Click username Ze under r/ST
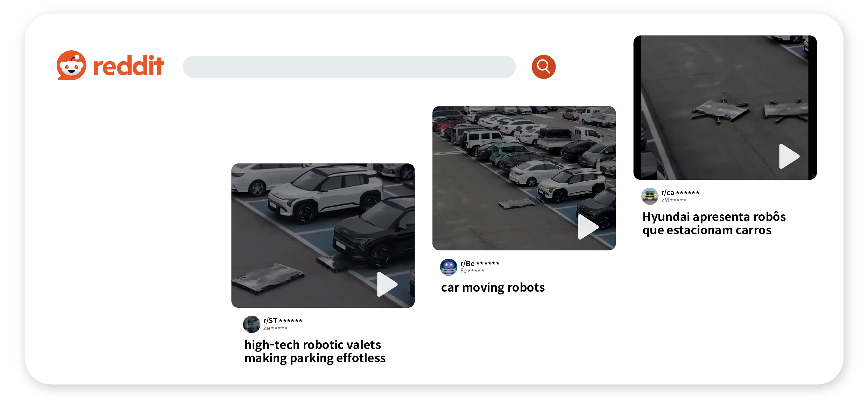 click(275, 328)
